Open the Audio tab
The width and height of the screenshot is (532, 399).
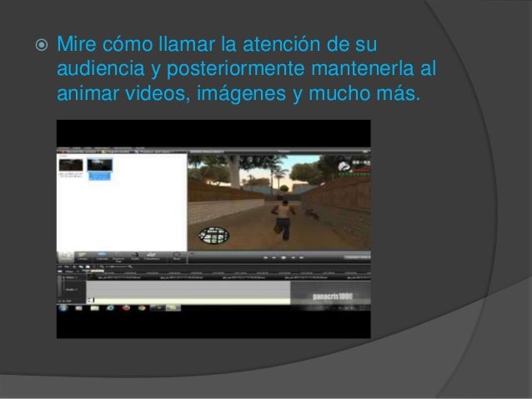point(135,257)
